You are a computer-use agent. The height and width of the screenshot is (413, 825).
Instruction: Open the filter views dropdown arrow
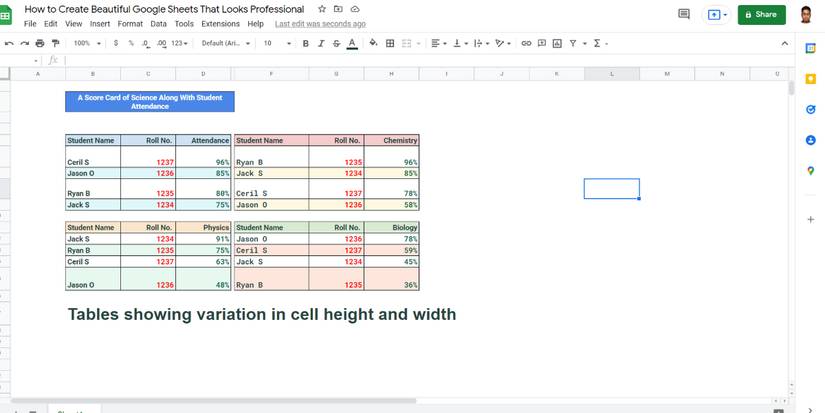coord(585,43)
